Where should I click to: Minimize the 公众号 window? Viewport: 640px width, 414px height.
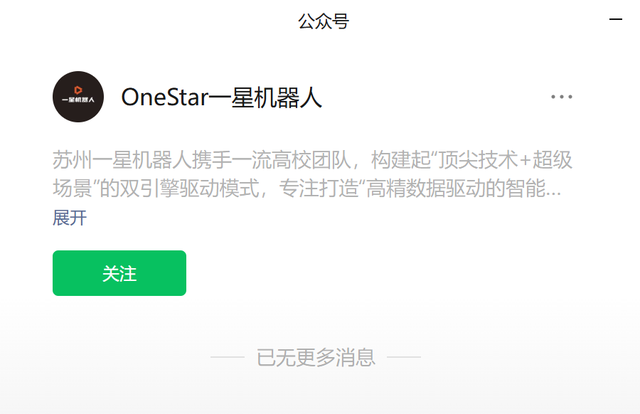pyautogui.click(x=616, y=19)
